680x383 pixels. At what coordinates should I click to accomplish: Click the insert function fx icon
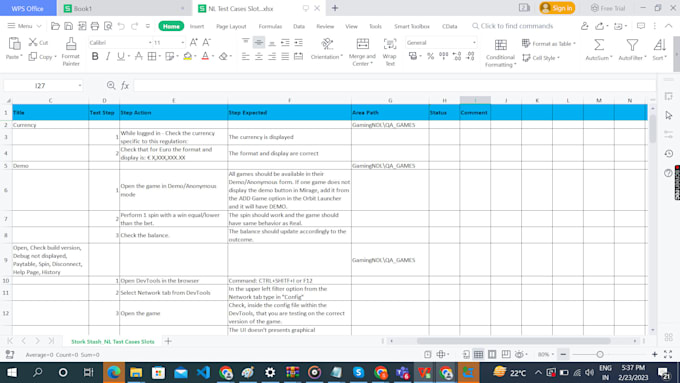pyautogui.click(x=125, y=85)
